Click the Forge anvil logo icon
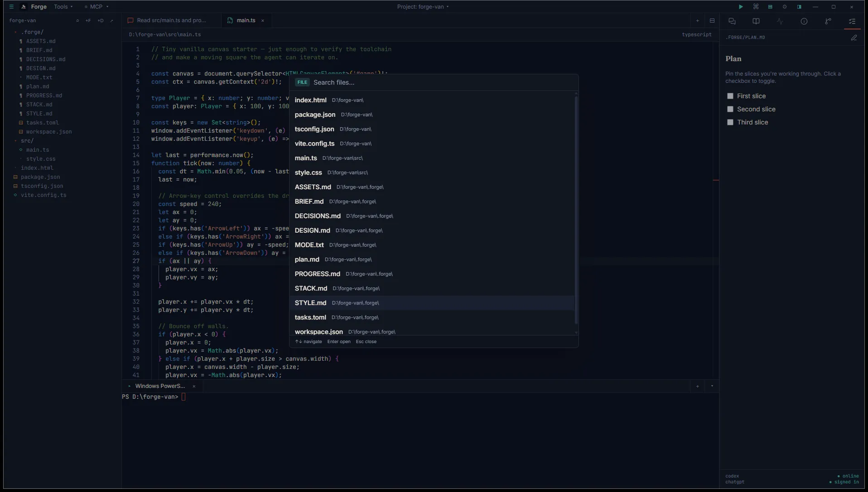Screen dimensions: 868x492 click(24, 7)
